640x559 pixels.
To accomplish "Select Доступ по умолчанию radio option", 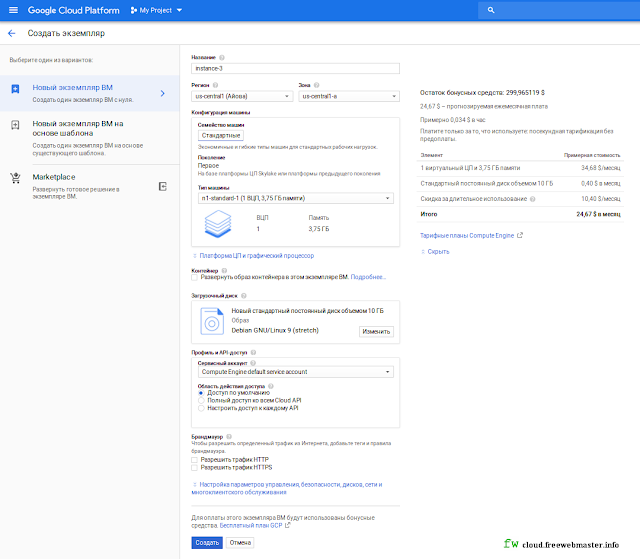I will 201,393.
